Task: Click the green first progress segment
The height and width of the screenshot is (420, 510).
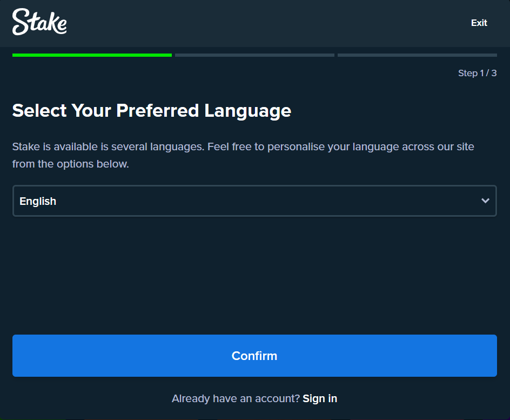Action: pyautogui.click(x=92, y=55)
